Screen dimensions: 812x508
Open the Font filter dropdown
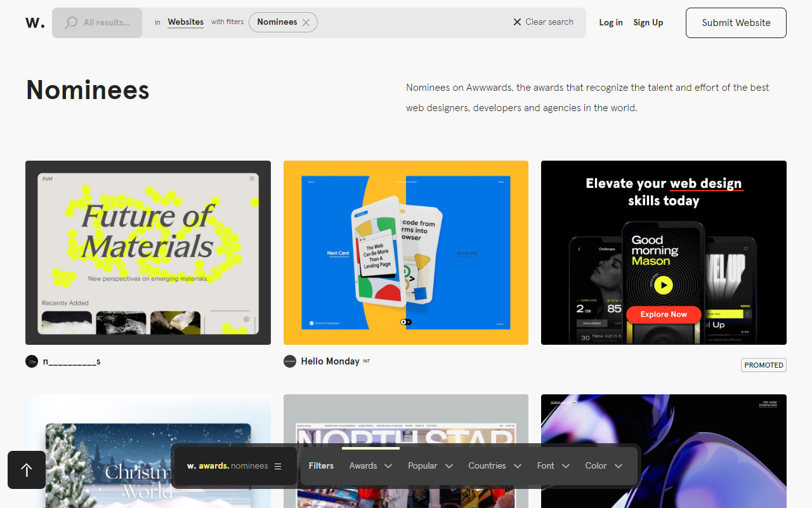point(553,465)
